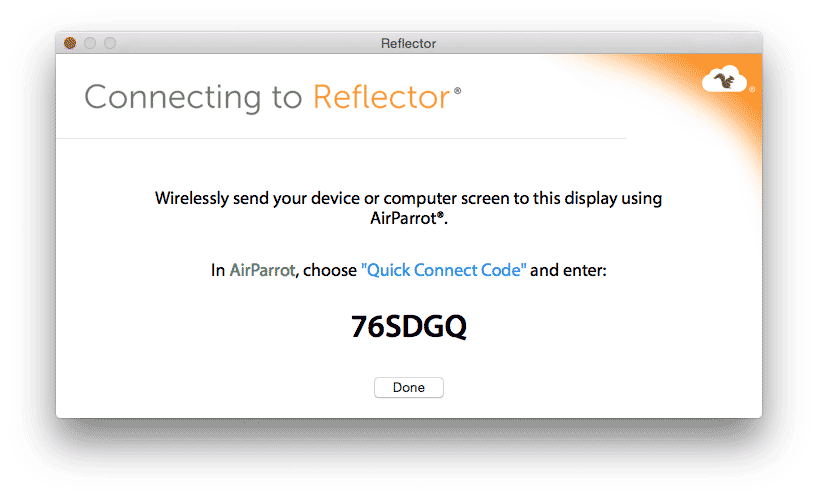Click the "and enter:" instruction text
Screen dimensions: 818x498
click(x=570, y=271)
